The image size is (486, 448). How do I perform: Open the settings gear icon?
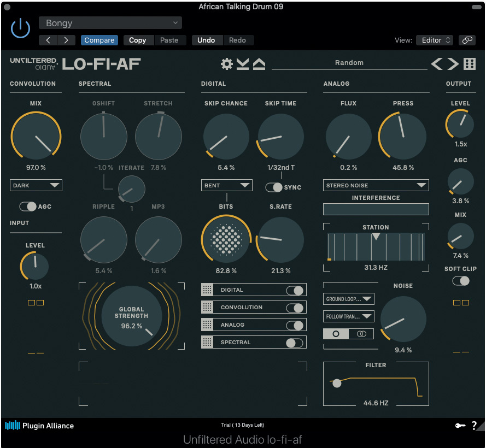click(x=226, y=64)
